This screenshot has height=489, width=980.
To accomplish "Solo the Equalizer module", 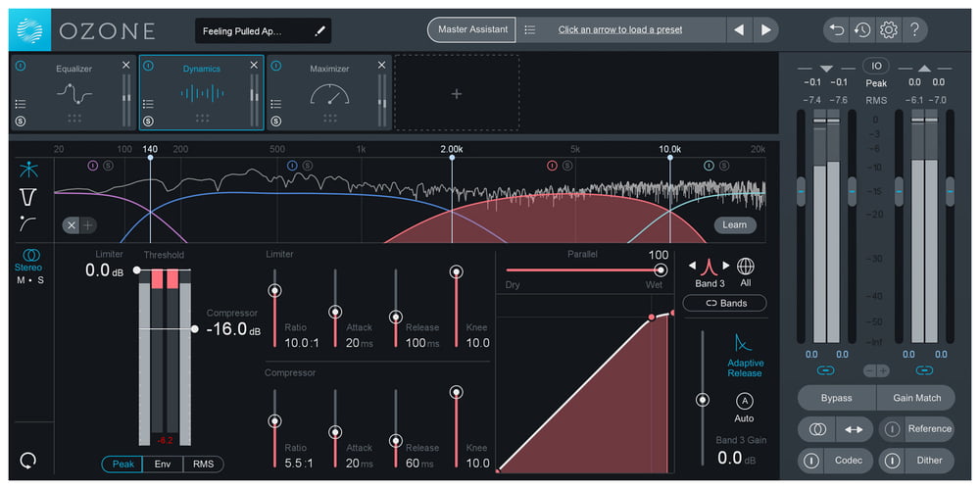I will (21, 122).
